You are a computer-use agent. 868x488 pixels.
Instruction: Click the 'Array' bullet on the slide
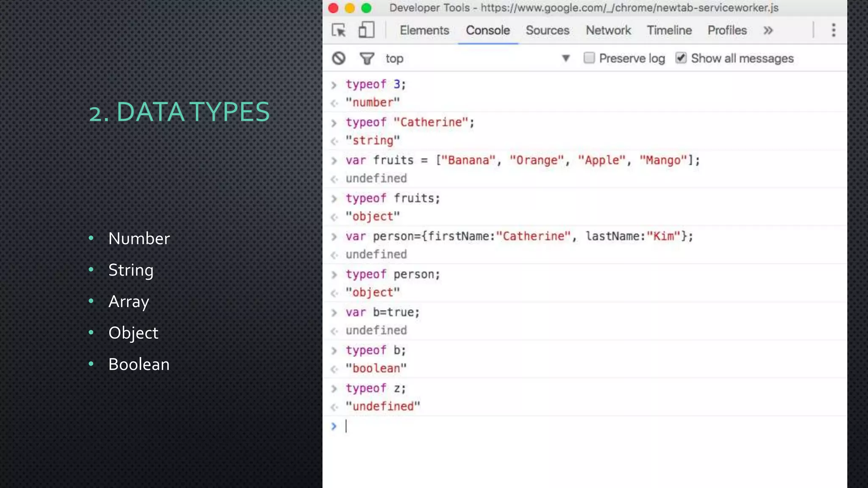tap(129, 302)
